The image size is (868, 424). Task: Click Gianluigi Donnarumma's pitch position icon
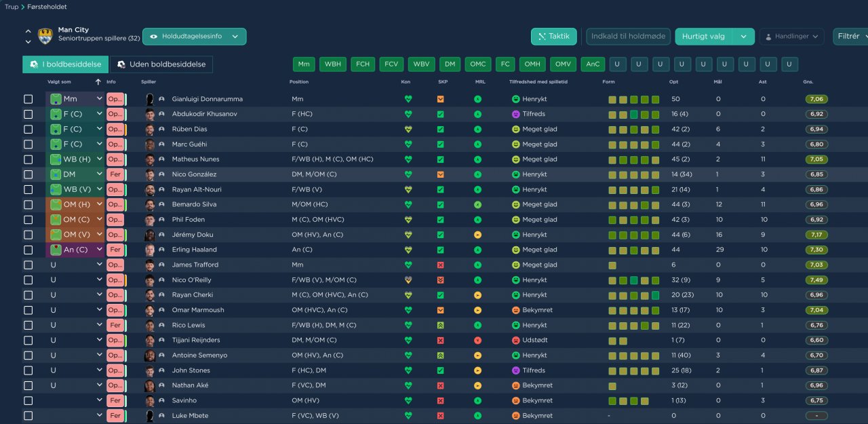[56, 99]
